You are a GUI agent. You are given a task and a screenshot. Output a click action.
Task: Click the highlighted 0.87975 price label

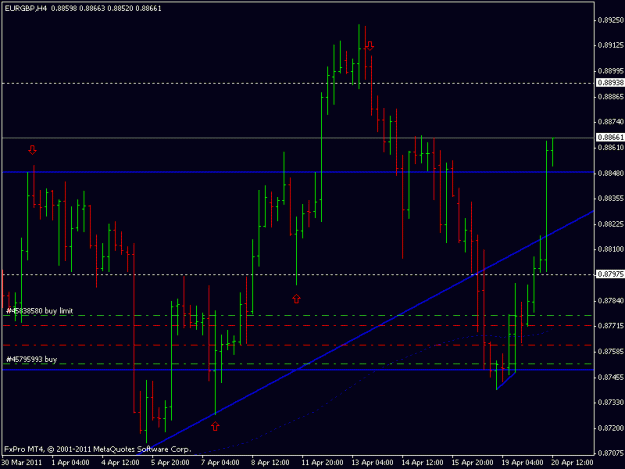(610, 274)
